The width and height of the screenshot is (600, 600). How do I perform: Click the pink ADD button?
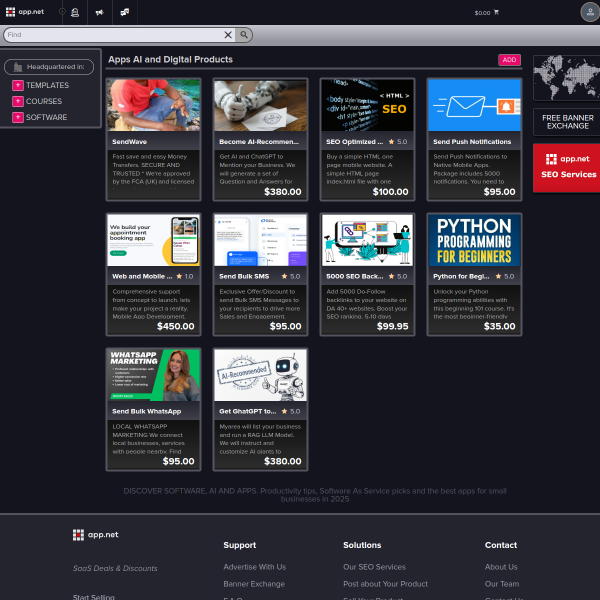point(509,60)
